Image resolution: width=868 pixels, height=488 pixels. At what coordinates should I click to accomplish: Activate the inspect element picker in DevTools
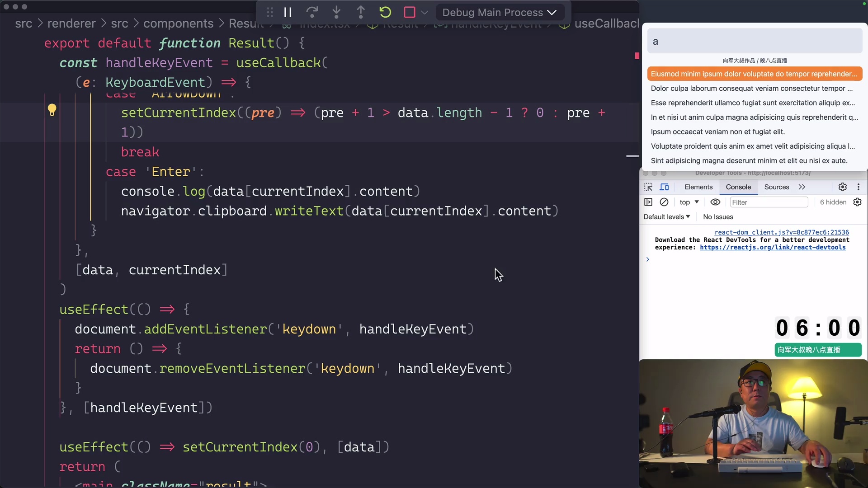(x=648, y=187)
